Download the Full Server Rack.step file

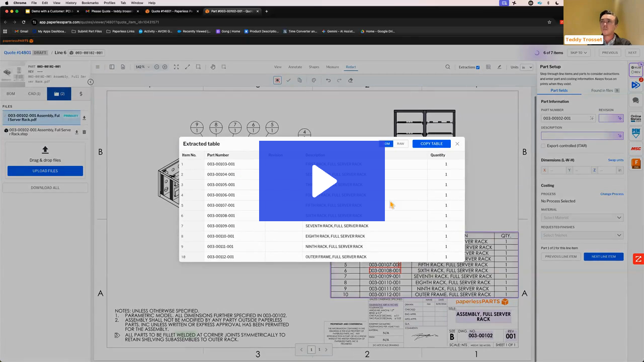point(76,132)
